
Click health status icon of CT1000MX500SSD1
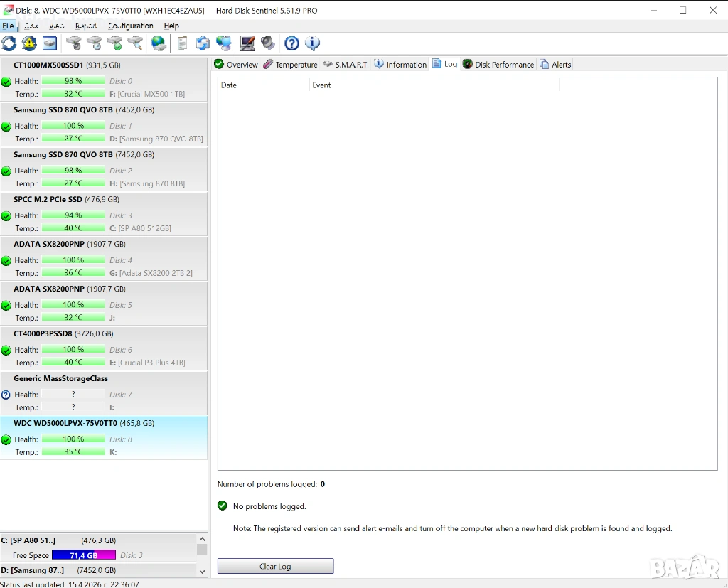click(x=6, y=82)
